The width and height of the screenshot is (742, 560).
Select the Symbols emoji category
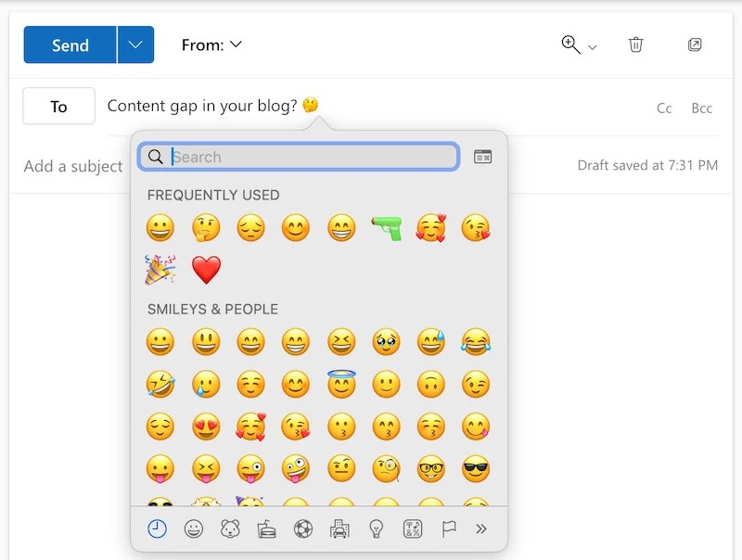click(412, 528)
